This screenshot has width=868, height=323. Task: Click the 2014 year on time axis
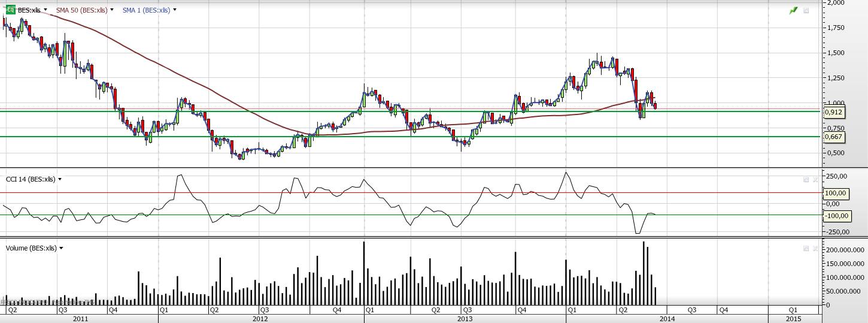pos(666,319)
